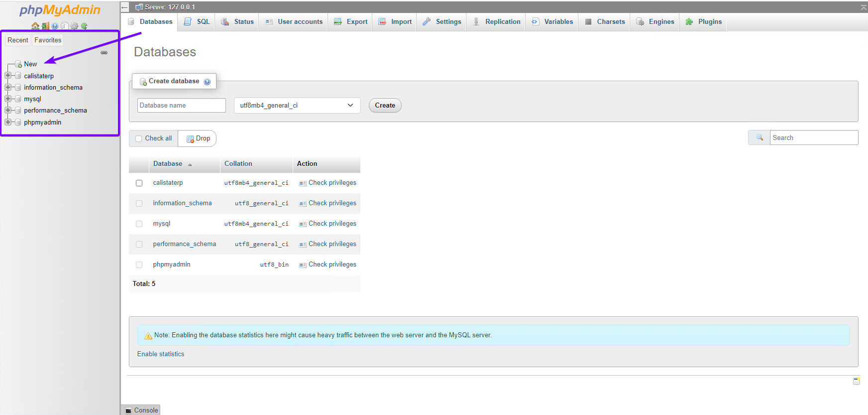Click the Create button
The height and width of the screenshot is (415, 868).
coord(385,105)
